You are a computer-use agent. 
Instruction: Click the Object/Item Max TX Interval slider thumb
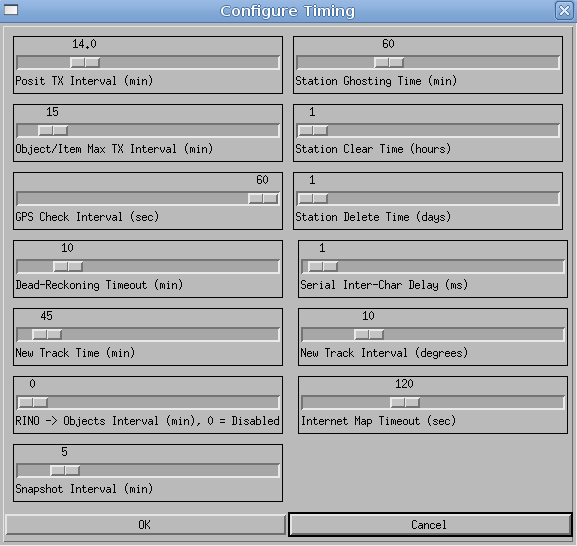point(53,131)
